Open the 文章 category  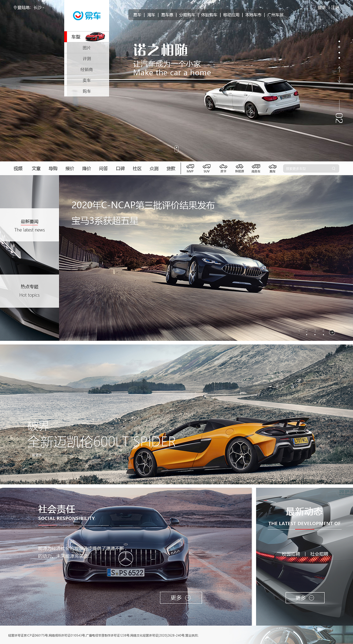click(36, 168)
